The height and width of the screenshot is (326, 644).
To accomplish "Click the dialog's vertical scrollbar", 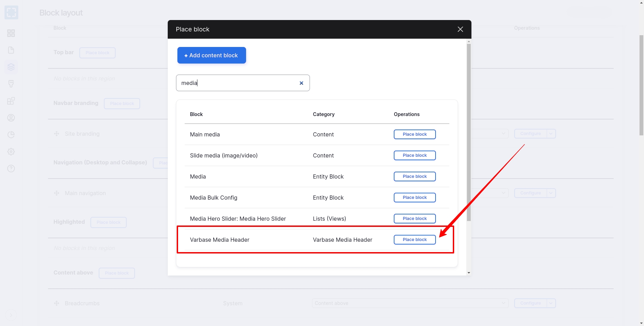I will tap(469, 131).
